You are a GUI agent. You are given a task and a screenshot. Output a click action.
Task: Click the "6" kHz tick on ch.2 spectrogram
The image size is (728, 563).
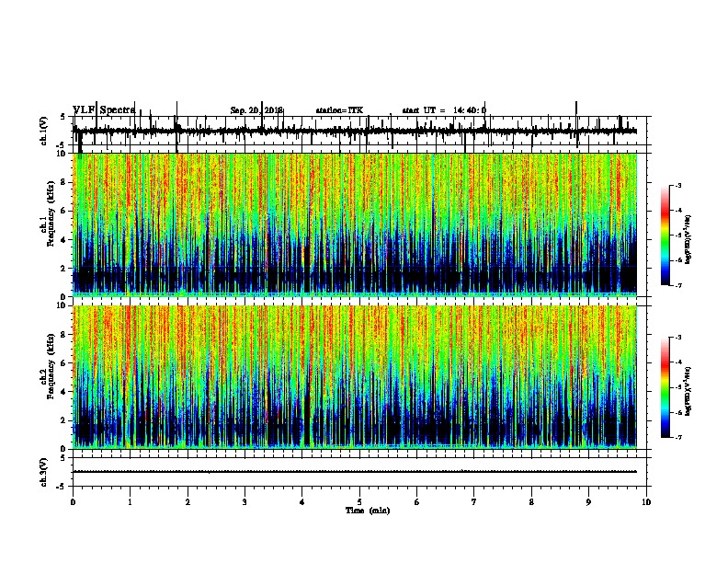(x=63, y=362)
